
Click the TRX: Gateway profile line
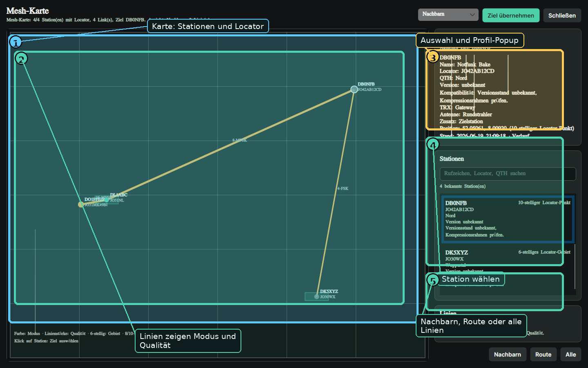[x=457, y=108]
